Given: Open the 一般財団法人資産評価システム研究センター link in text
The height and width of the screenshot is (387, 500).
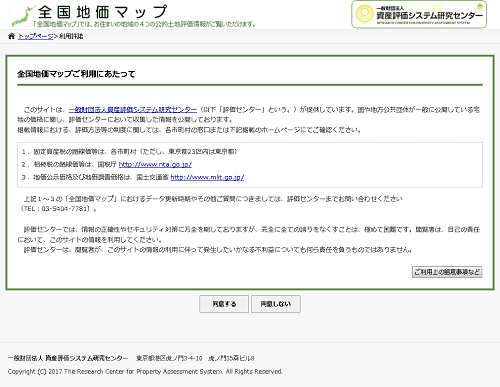Looking at the screenshot, I should (133, 109).
